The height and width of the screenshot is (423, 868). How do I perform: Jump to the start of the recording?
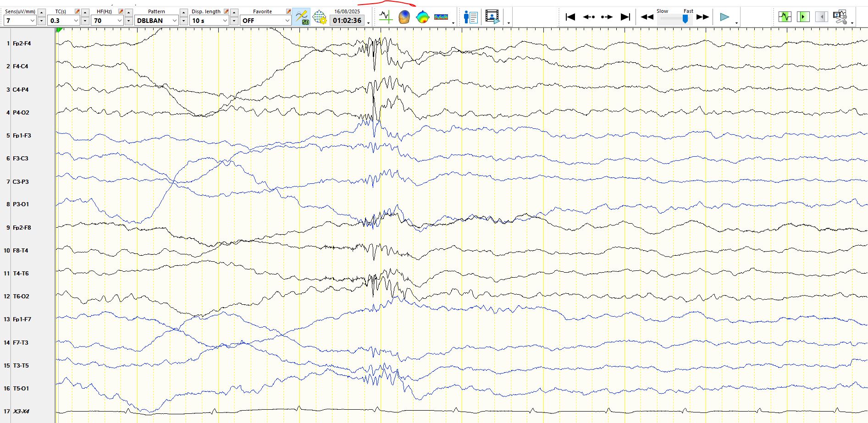coord(570,17)
